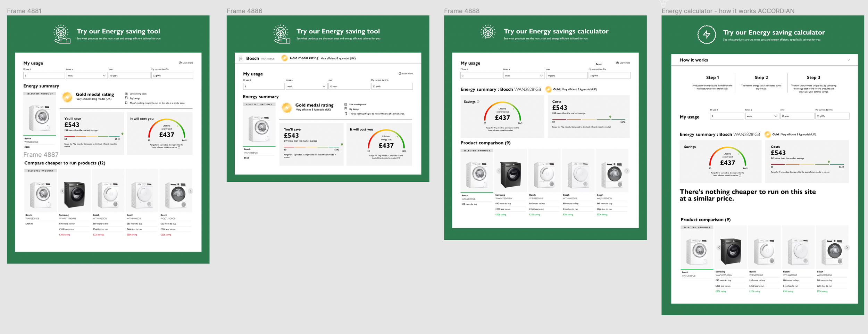The image size is (868, 334).
Task: Click green marker on £543 range bar, Frame 4888
Action: click(x=610, y=117)
